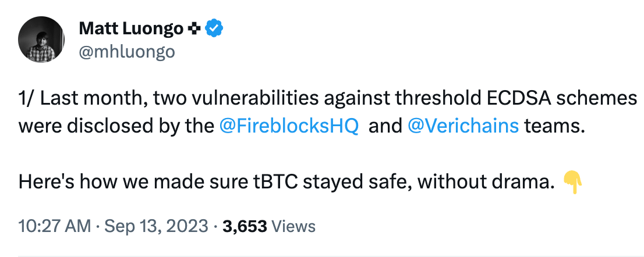Click "were disclosed by the" text
Viewport: 644px width, 257px height.
tap(116, 126)
